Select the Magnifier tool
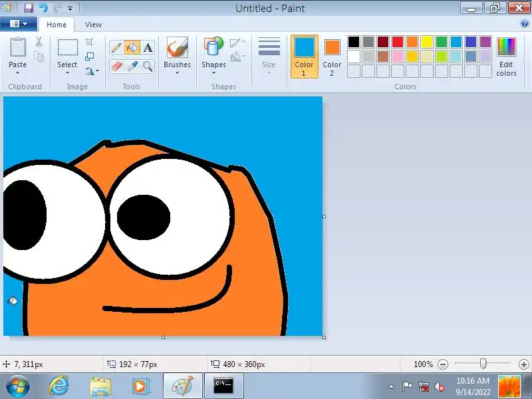 [148, 66]
